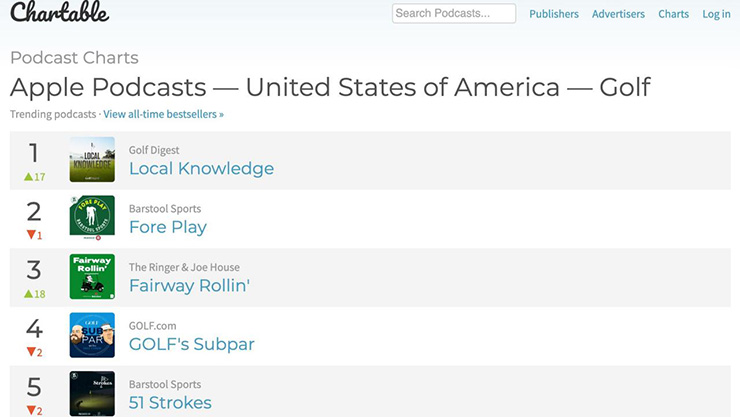740x417 pixels.
Task: Open the 51 Strokes title link
Action: (x=170, y=402)
